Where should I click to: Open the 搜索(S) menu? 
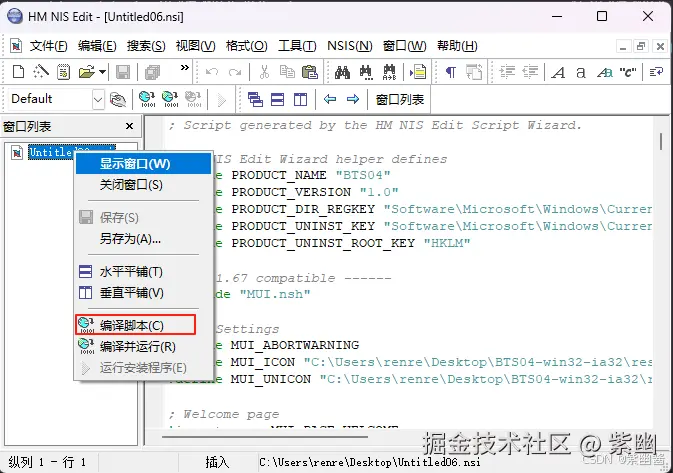tap(146, 45)
